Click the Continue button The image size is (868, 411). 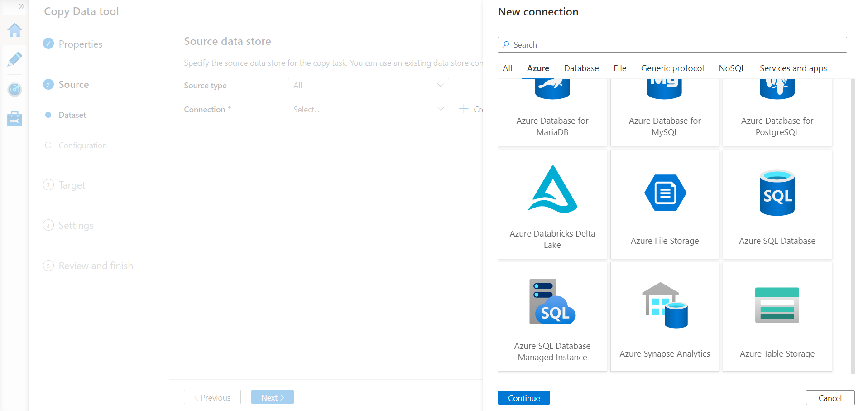(524, 398)
